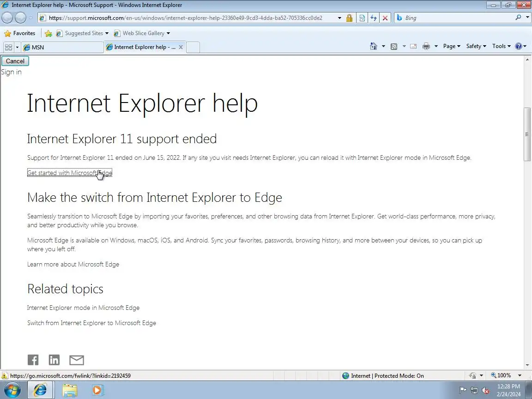532x399 pixels.
Task: Click the Refresh icon in address bar
Action: pyautogui.click(x=374, y=18)
